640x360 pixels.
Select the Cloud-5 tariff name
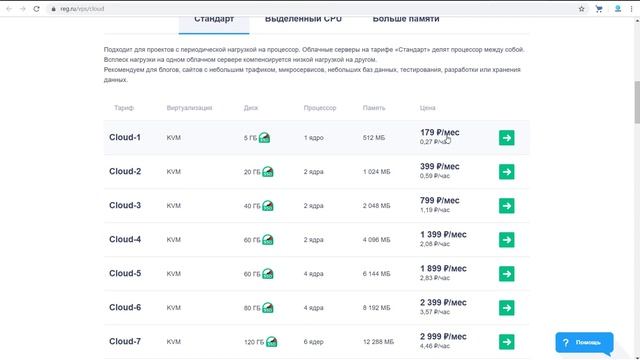125,273
